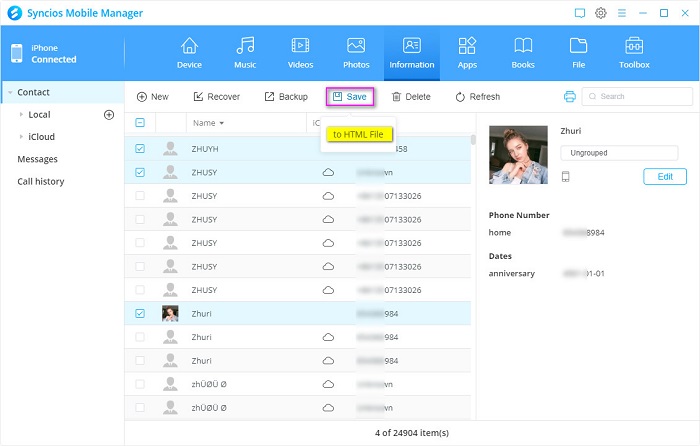The height and width of the screenshot is (446, 700).
Task: Expand the Local contacts tree node
Action: pyautogui.click(x=21, y=115)
